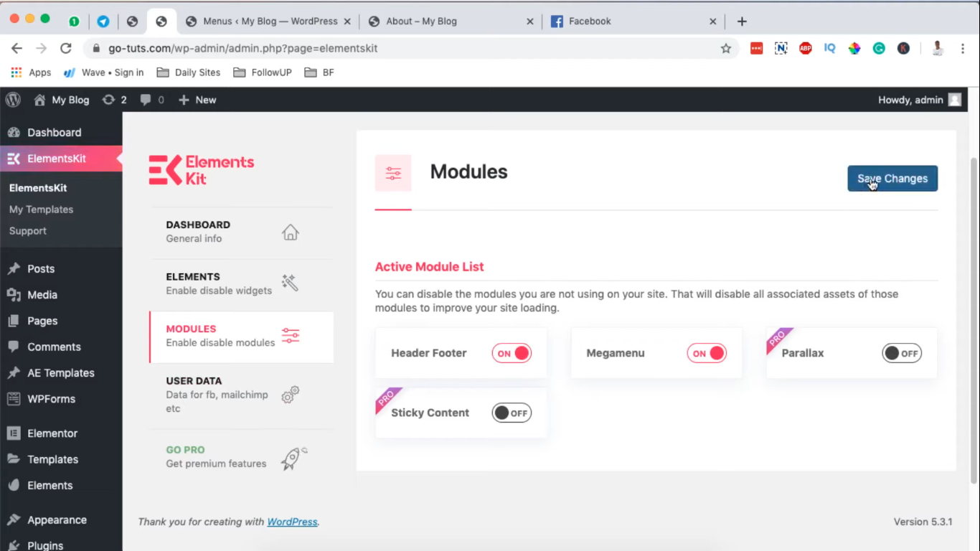Open Posts in the WordPress sidebar
The image size is (980, 551).
[61, 269]
